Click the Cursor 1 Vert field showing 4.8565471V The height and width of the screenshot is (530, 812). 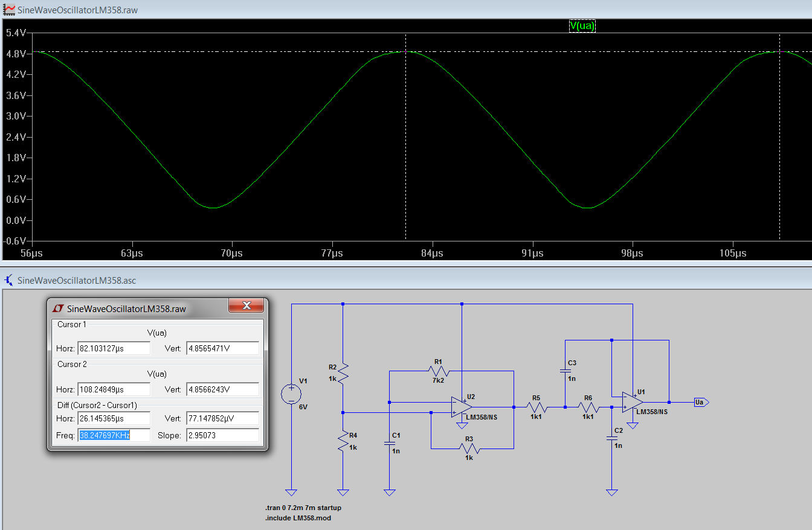tap(223, 348)
